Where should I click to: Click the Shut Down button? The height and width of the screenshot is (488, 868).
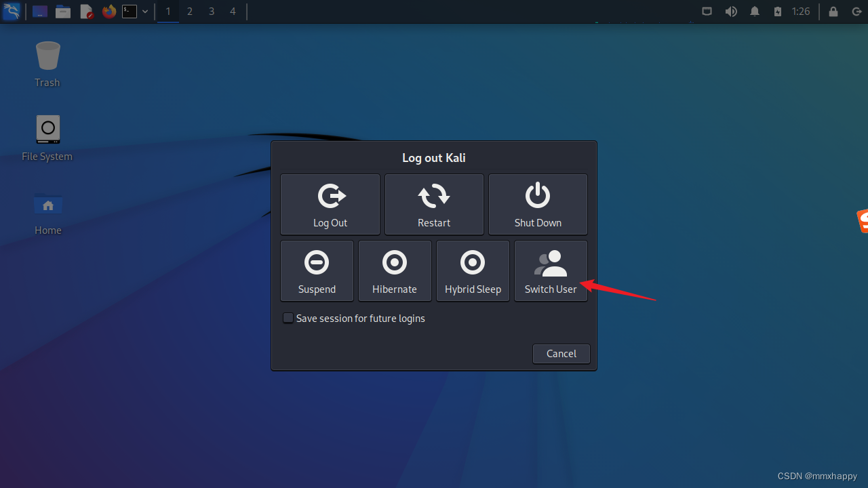pos(538,205)
